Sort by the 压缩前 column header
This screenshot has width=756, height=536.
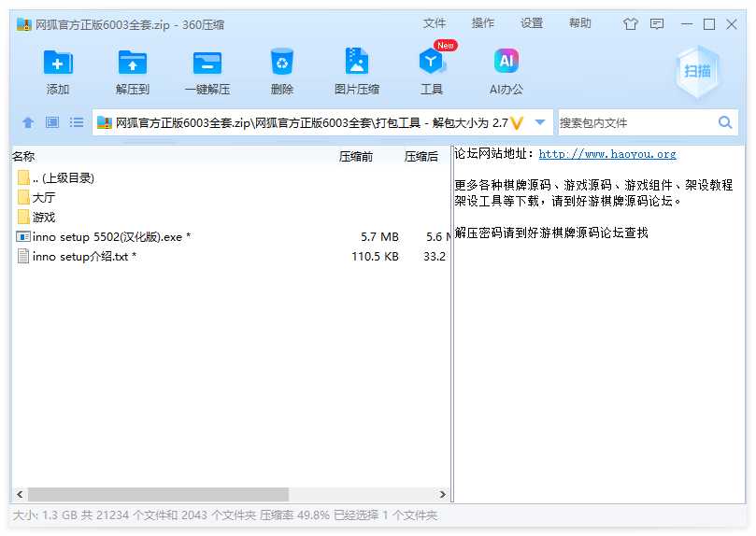356,157
